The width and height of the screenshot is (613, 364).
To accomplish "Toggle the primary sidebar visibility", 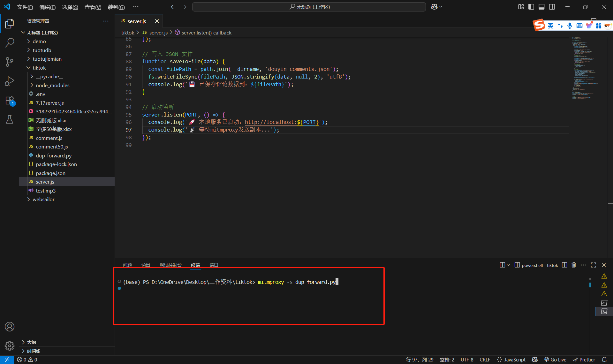I will click(531, 7).
